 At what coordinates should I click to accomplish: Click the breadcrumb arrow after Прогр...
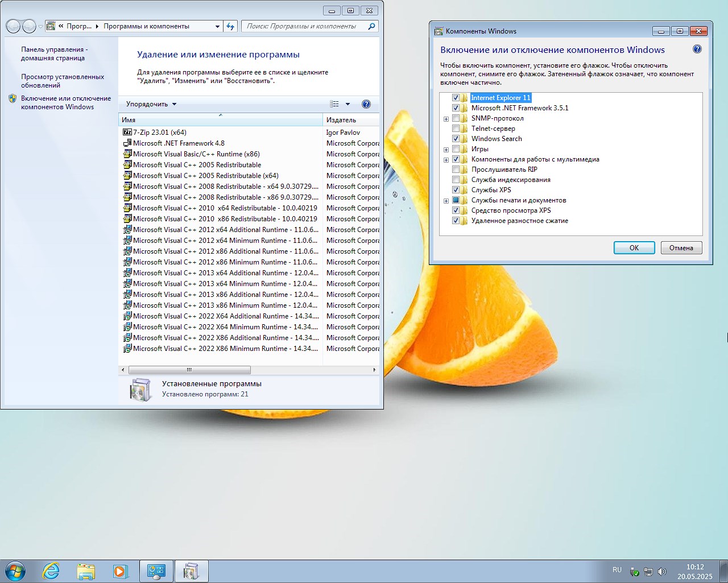point(97,26)
